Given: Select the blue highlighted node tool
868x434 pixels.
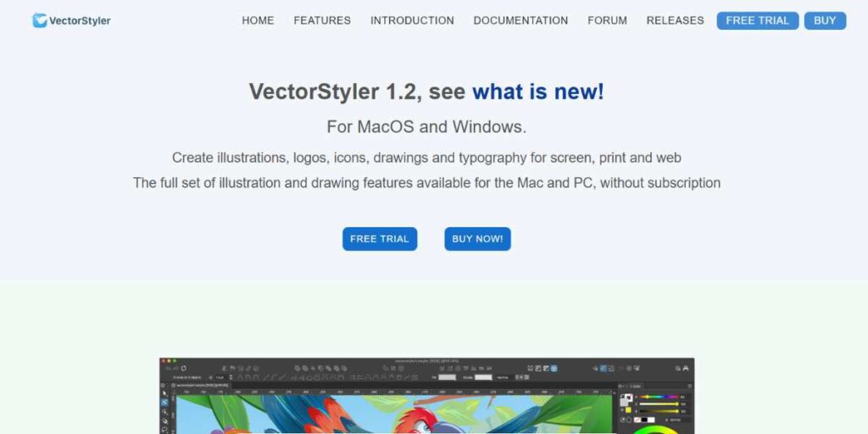Looking at the screenshot, I should coord(164,403).
